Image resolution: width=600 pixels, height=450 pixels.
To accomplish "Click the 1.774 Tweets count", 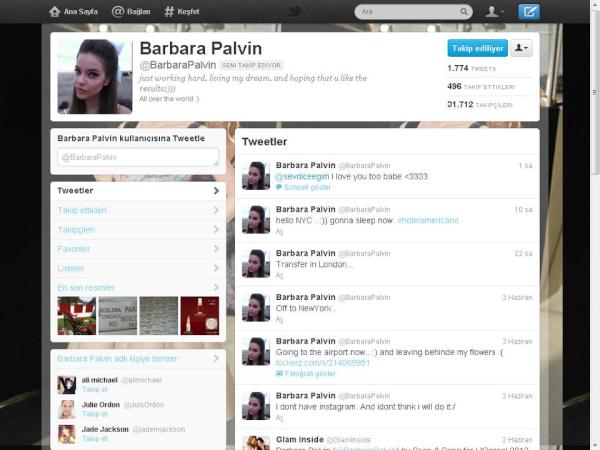I will pyautogui.click(x=471, y=68).
